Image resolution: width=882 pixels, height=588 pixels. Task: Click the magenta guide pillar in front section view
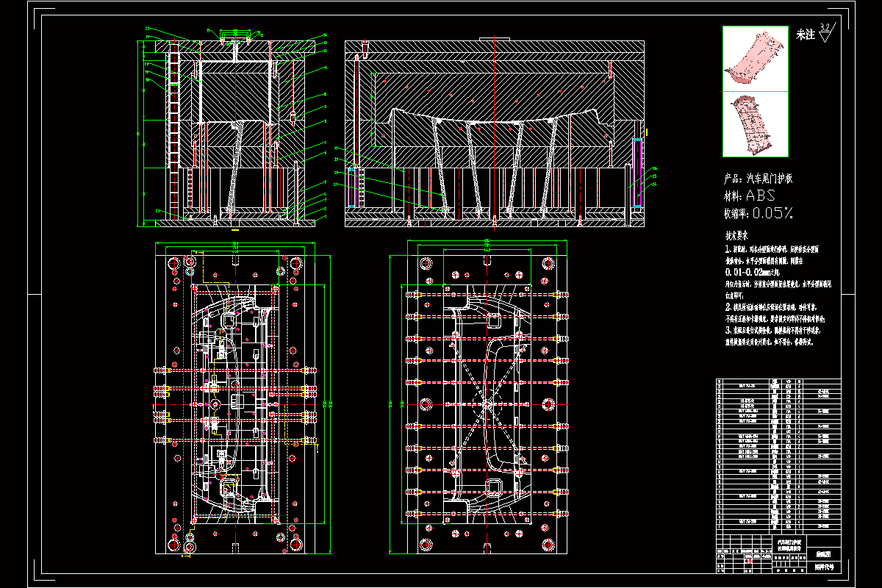point(637,173)
